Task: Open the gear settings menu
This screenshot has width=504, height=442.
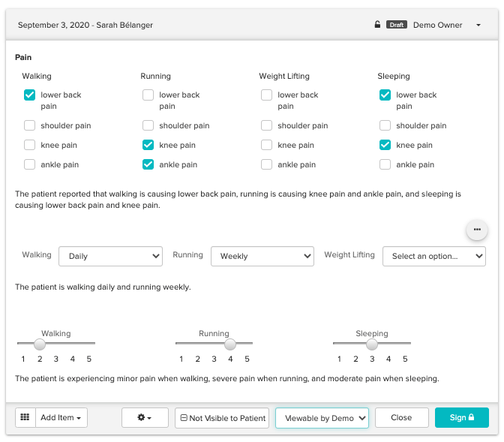Action: [x=145, y=418]
